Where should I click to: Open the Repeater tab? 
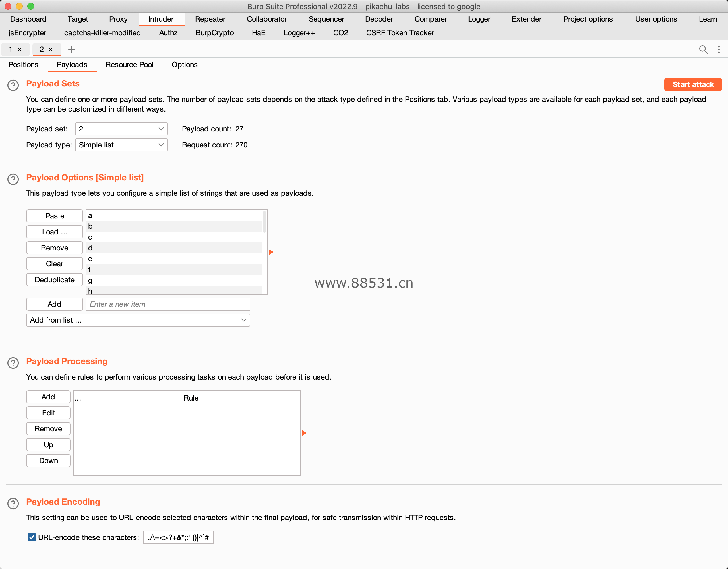click(210, 19)
